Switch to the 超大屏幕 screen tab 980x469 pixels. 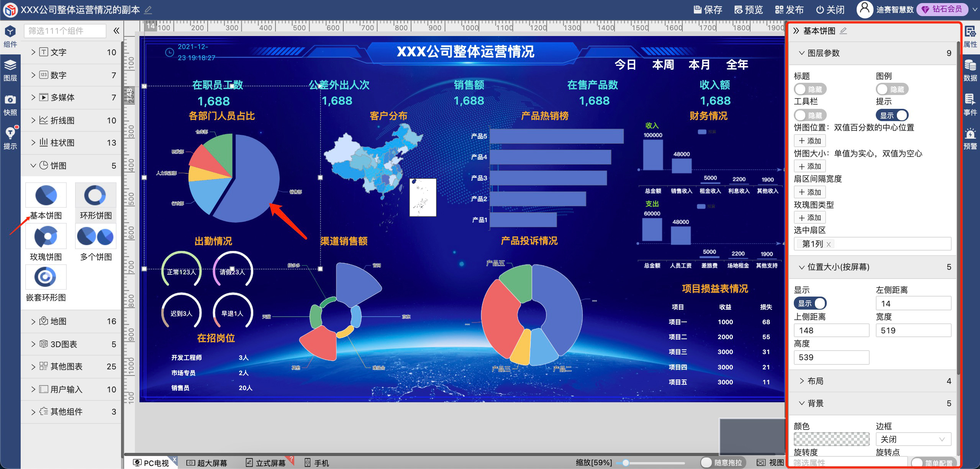click(x=207, y=463)
